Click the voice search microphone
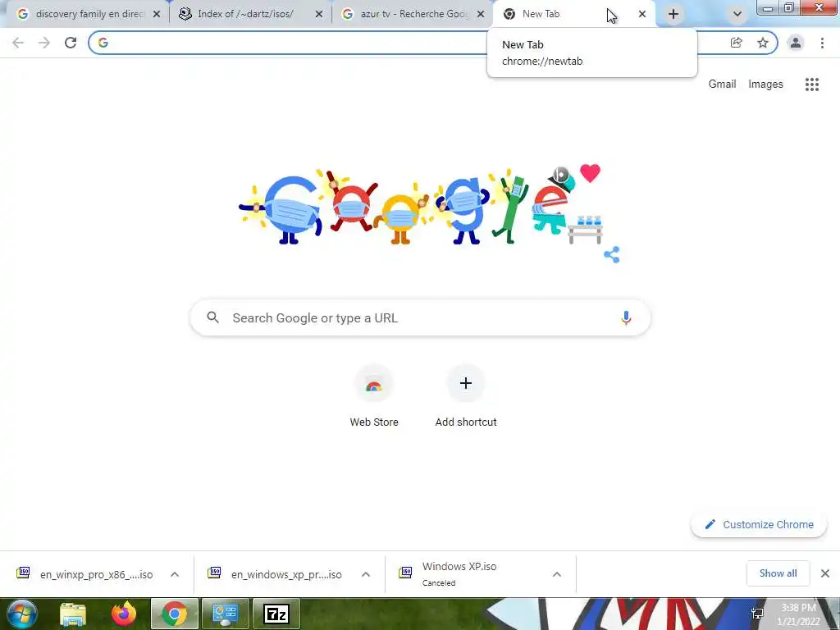The width and height of the screenshot is (840, 630). click(626, 317)
